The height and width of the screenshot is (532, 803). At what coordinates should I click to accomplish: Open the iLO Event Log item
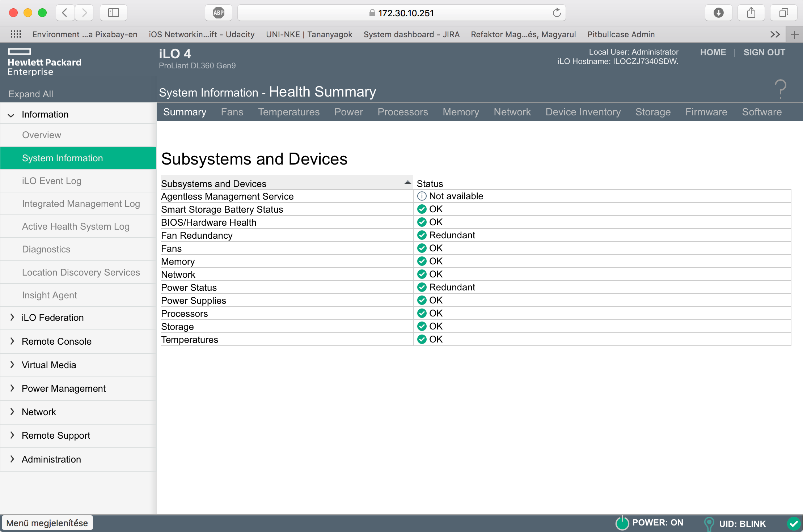(78, 181)
